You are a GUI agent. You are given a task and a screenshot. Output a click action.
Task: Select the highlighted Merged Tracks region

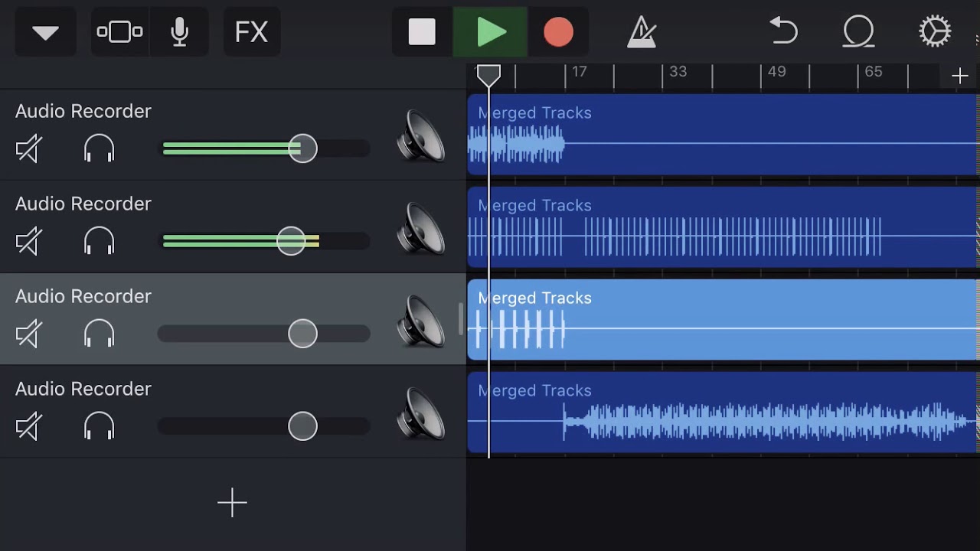coord(723,320)
